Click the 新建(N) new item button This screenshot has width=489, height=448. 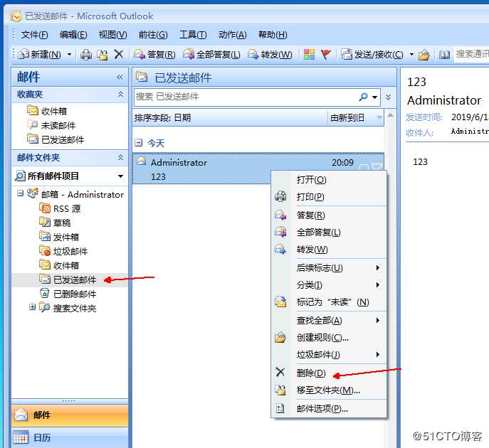coord(39,55)
